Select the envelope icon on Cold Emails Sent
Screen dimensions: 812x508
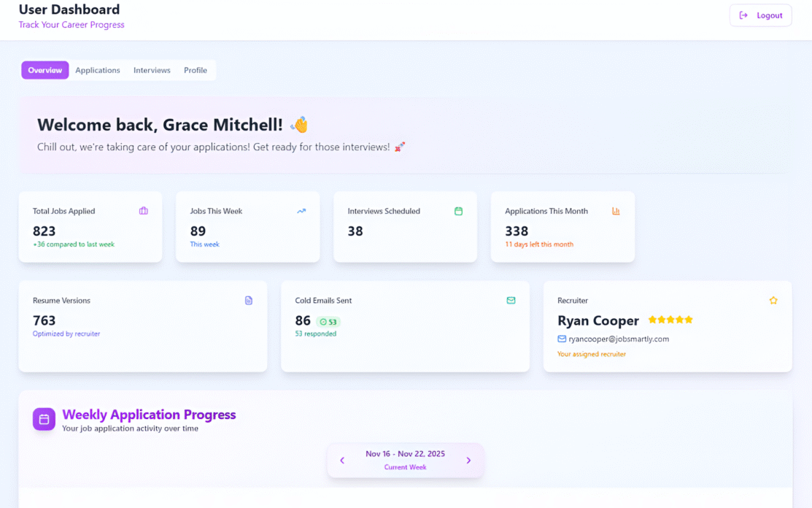(511, 300)
